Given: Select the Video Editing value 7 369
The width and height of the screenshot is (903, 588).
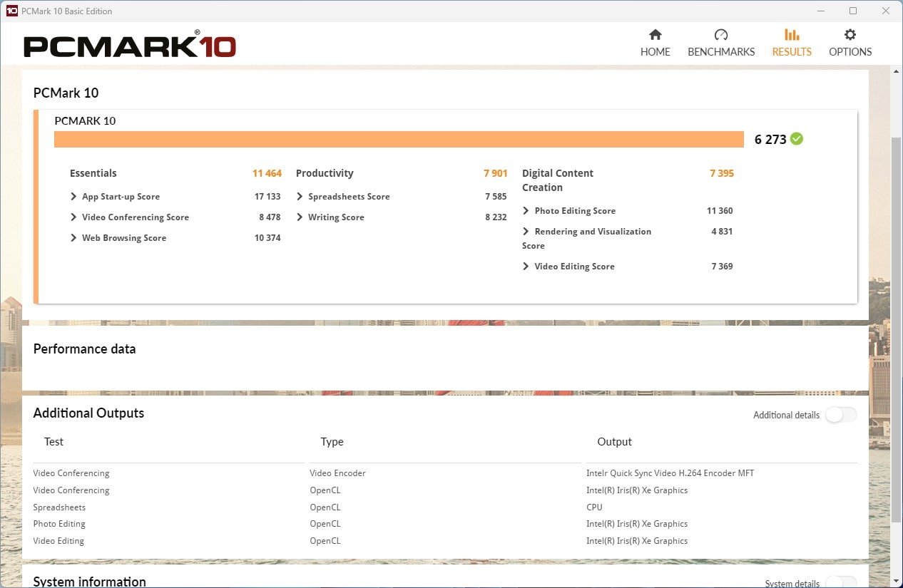Looking at the screenshot, I should 722,267.
